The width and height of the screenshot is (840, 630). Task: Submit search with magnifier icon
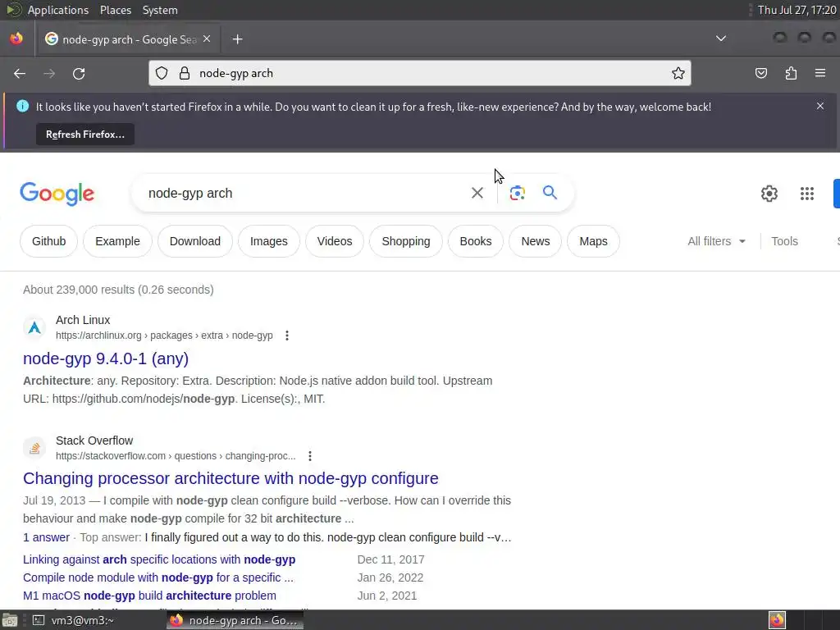(x=550, y=192)
